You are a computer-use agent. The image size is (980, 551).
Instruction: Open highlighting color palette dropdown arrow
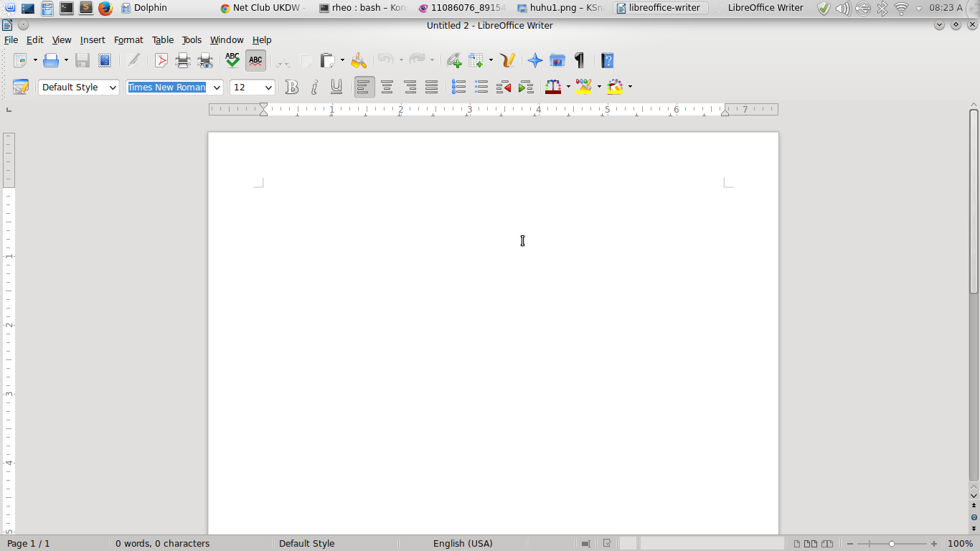pos(599,87)
